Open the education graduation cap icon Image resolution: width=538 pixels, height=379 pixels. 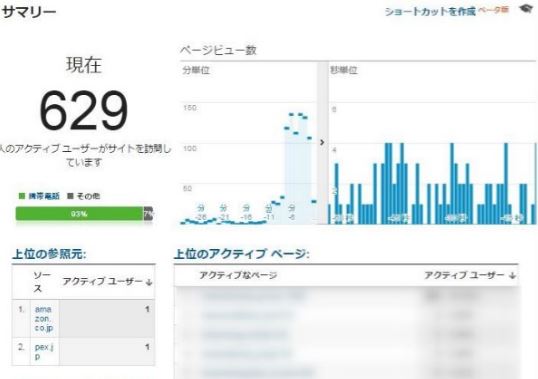click(526, 9)
